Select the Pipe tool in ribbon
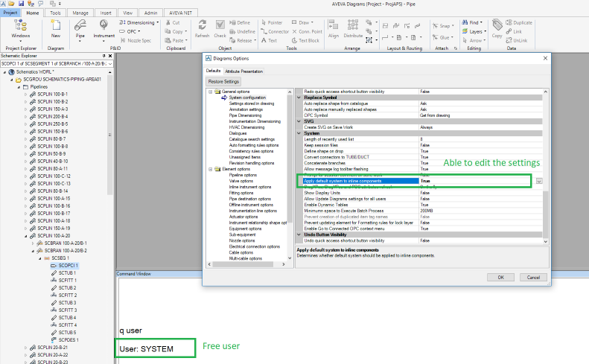The height and width of the screenshot is (364, 589). pos(80,28)
